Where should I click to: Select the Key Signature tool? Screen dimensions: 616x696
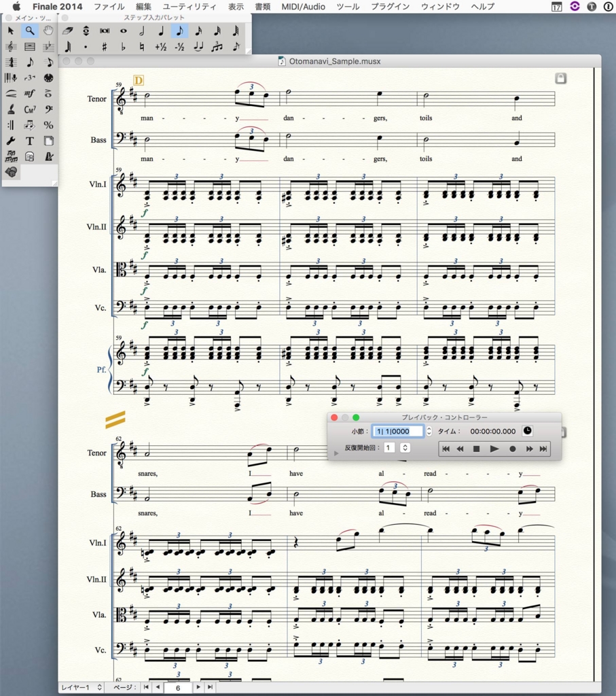(48, 47)
